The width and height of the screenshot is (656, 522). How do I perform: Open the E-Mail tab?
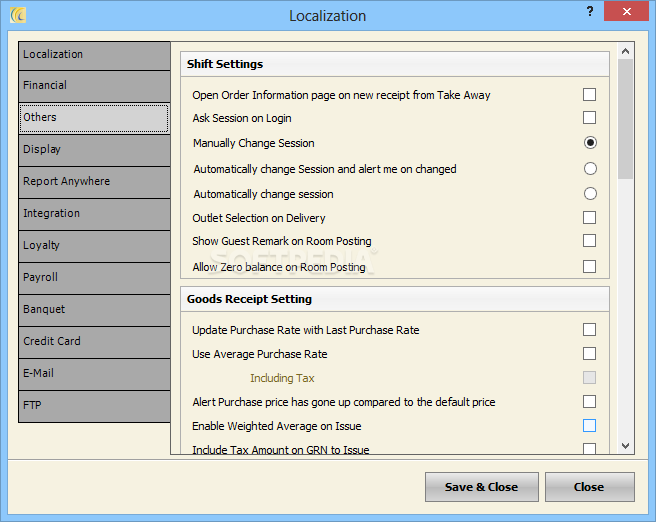click(95, 374)
